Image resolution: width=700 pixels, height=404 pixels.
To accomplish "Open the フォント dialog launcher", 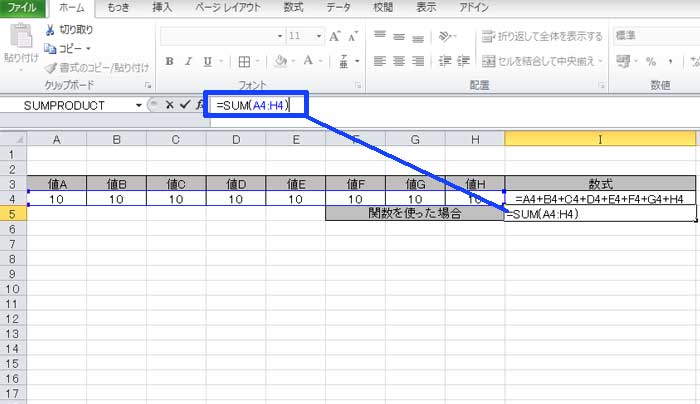I will pyautogui.click(x=358, y=85).
